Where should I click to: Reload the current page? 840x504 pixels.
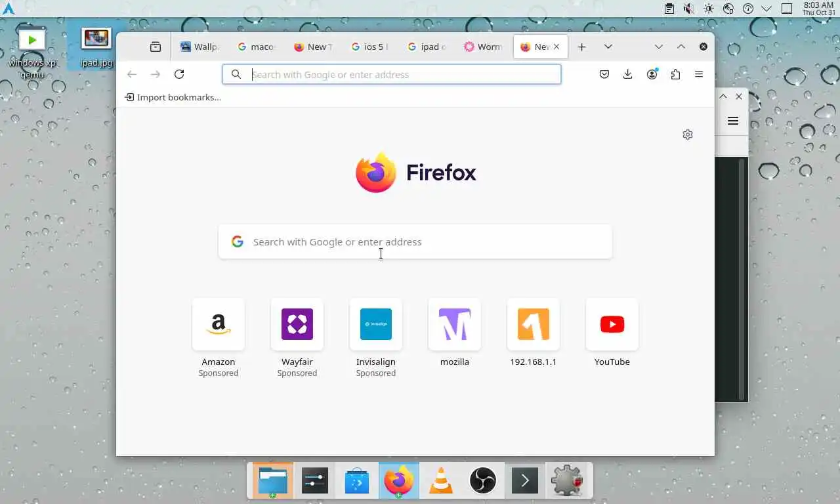179,74
